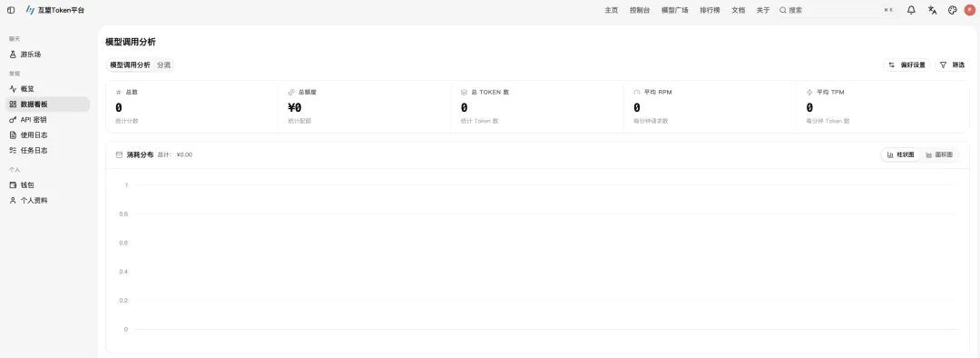Open the 筛选 filter button

coord(953,65)
